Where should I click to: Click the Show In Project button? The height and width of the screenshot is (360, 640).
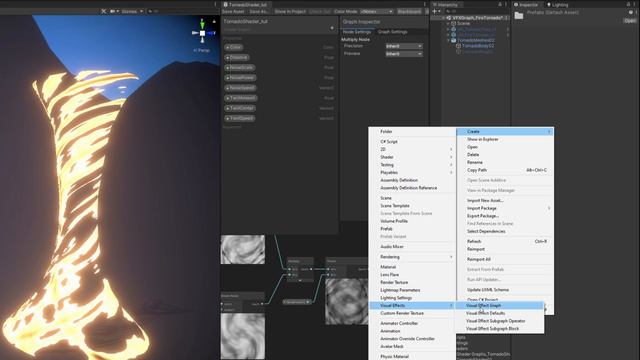(x=290, y=11)
